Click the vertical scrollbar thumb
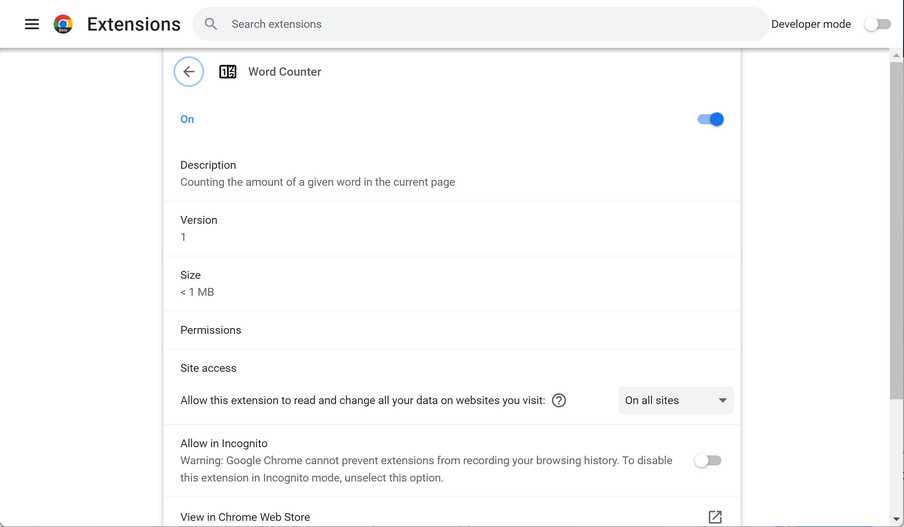 pyautogui.click(x=896, y=230)
